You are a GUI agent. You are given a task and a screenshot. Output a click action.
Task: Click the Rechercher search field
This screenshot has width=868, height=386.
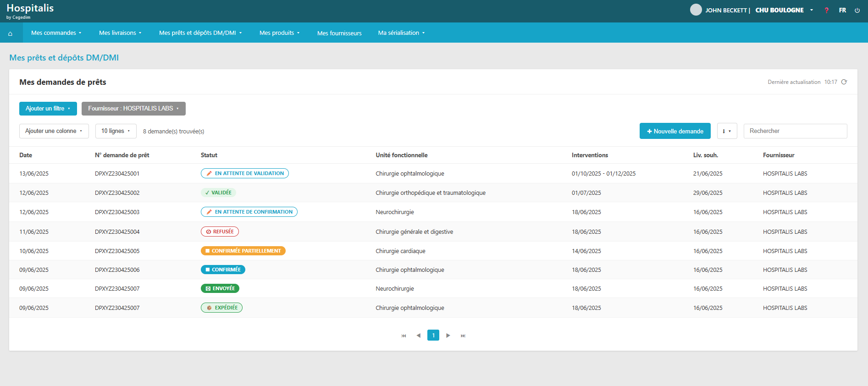pos(795,131)
